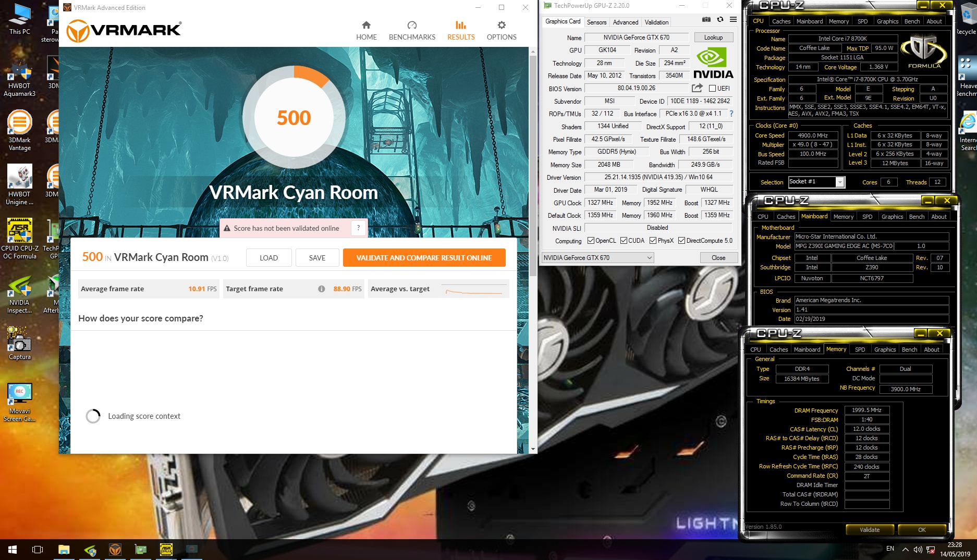Switch to the Sensors tab in GPU-Z
Screen dimensions: 977x560
click(x=596, y=22)
